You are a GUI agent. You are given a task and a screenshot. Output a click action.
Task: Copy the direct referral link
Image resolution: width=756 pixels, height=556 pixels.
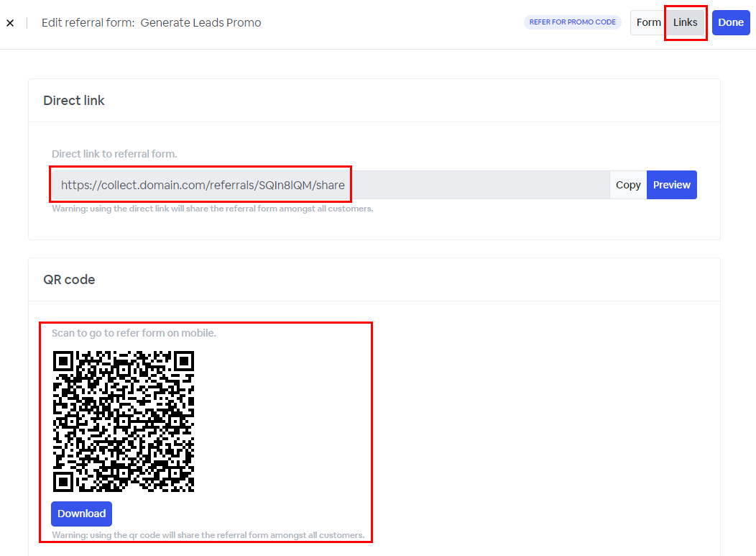click(627, 185)
